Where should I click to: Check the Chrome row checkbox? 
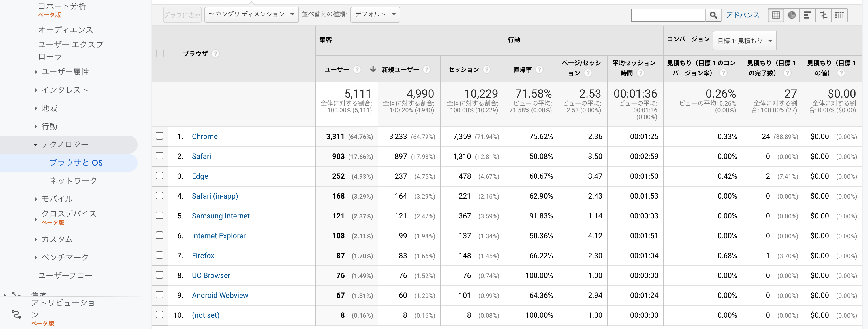(x=159, y=136)
